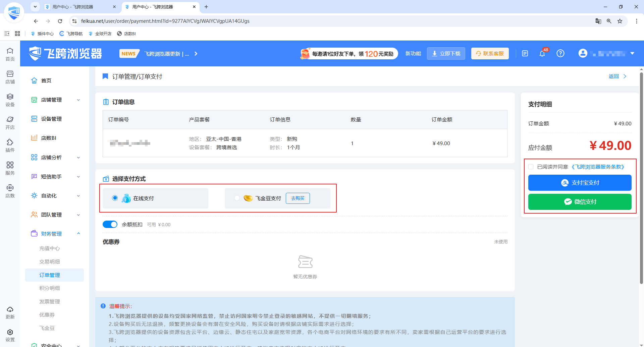
Task: Click the help question mark icon
Action: pyautogui.click(x=560, y=54)
